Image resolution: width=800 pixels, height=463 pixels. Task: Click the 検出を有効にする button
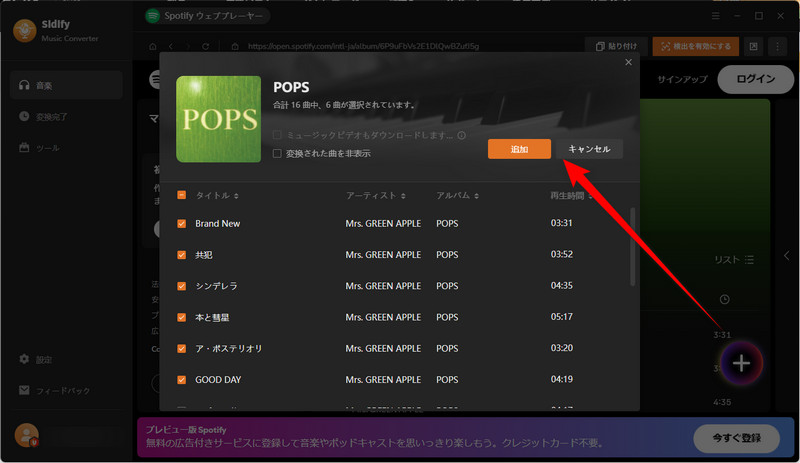[x=695, y=46]
